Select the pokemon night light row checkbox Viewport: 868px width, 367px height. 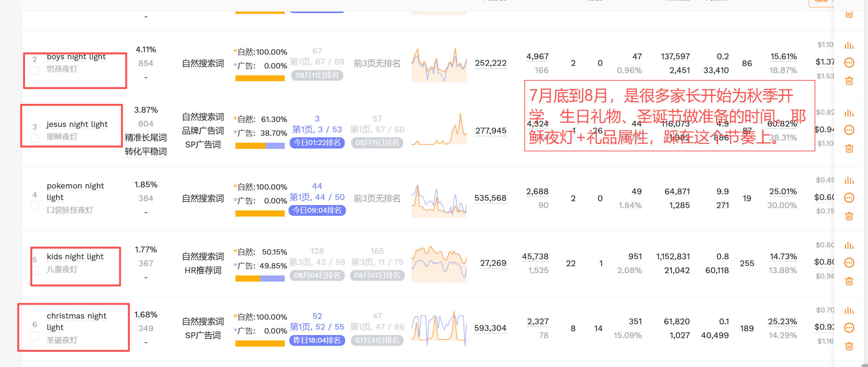[35, 206]
